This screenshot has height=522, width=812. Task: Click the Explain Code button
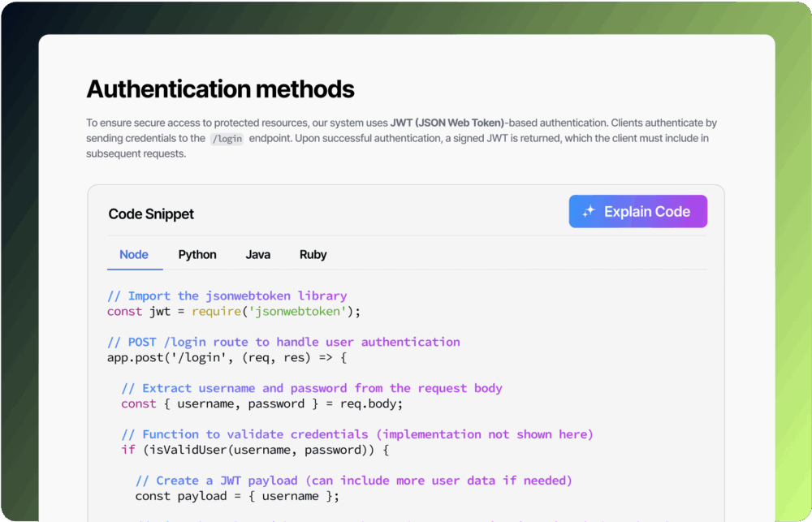point(637,211)
